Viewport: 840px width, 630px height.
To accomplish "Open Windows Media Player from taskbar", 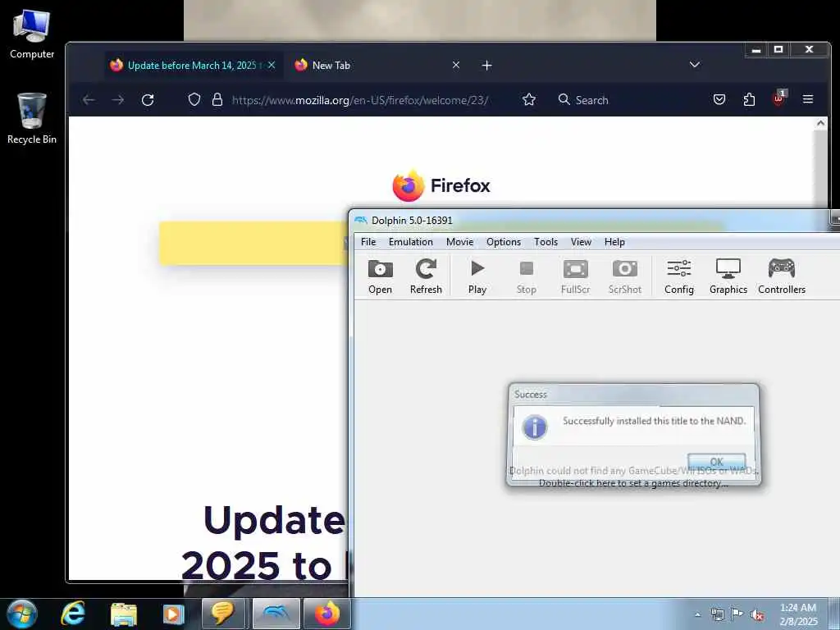I will click(x=173, y=614).
